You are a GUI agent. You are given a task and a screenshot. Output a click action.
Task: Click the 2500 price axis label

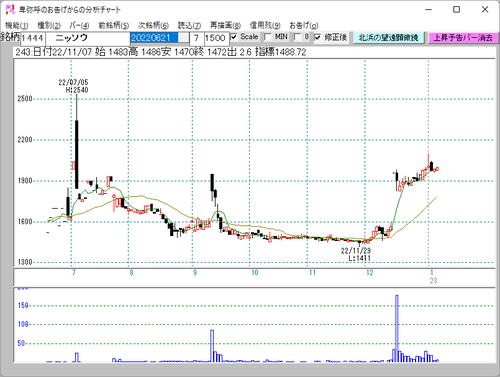click(25, 99)
